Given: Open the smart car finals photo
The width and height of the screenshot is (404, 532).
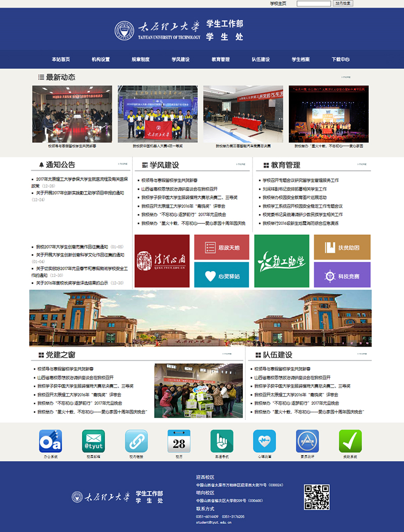Looking at the screenshot, I should click(x=243, y=114).
